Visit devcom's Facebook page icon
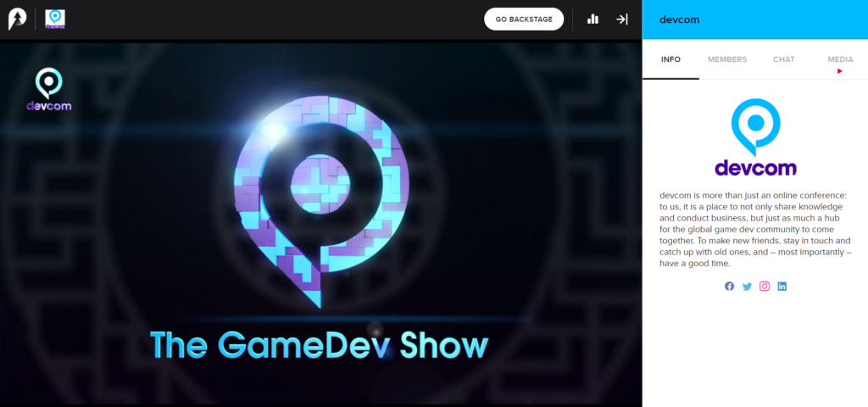 pyautogui.click(x=730, y=287)
